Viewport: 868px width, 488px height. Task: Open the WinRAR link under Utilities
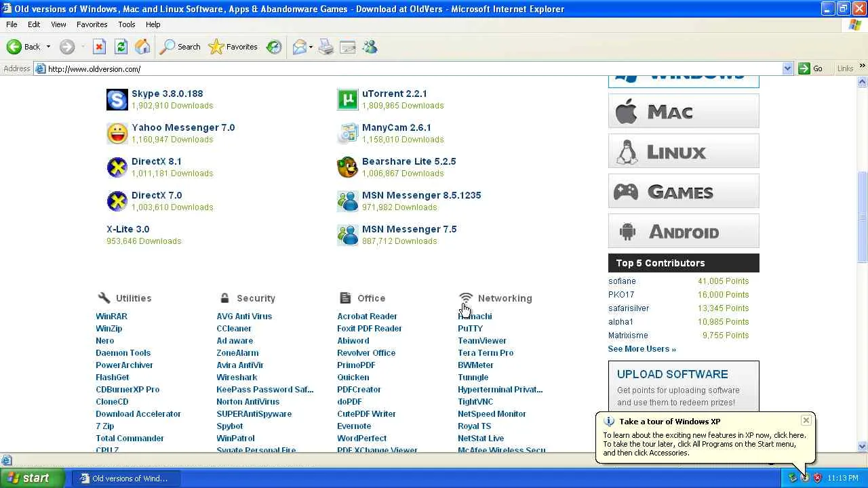pyautogui.click(x=111, y=317)
